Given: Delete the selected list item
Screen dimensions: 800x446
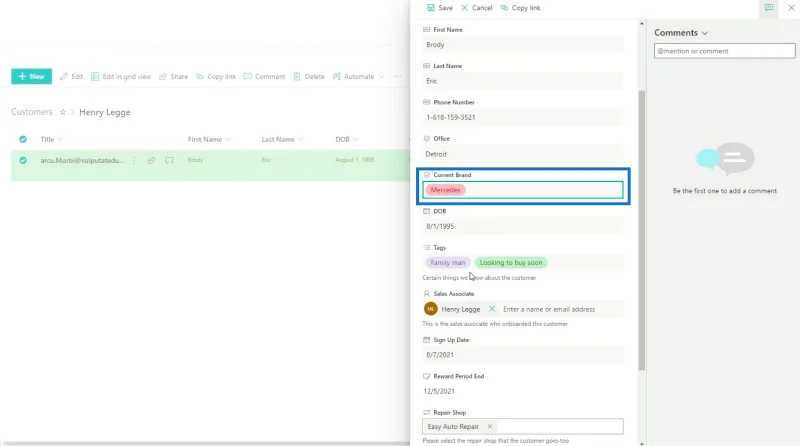Looking at the screenshot, I should (309, 77).
